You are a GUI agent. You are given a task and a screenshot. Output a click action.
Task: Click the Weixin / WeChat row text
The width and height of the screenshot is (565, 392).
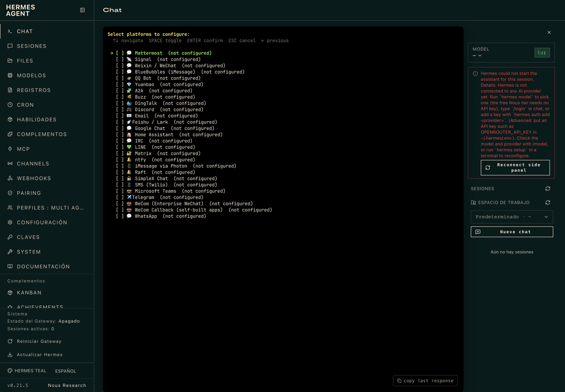(180, 66)
